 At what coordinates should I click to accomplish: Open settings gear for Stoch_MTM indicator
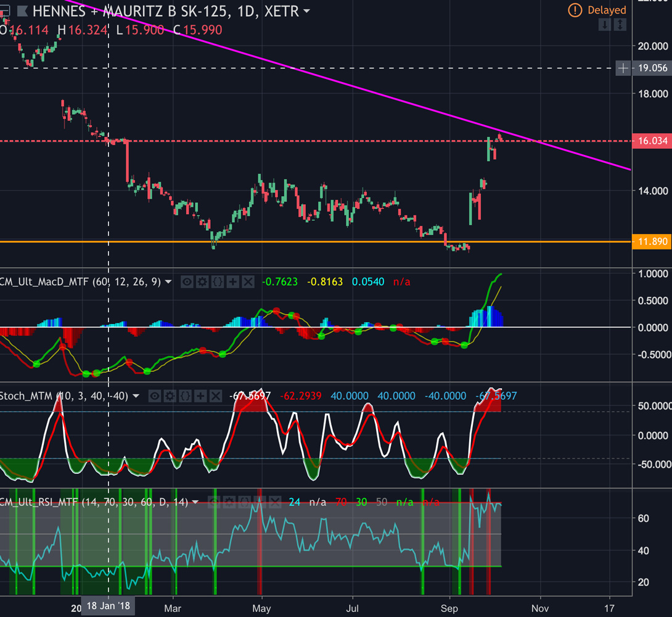(170, 396)
